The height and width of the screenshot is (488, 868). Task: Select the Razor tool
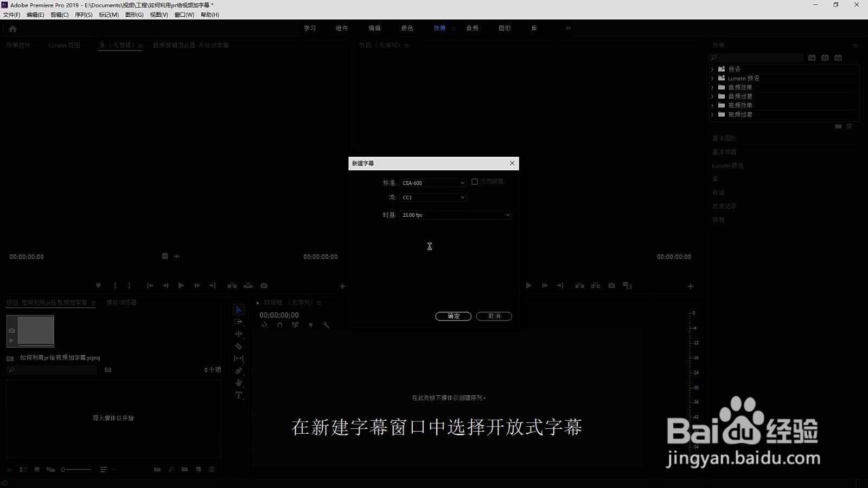[x=239, y=346]
